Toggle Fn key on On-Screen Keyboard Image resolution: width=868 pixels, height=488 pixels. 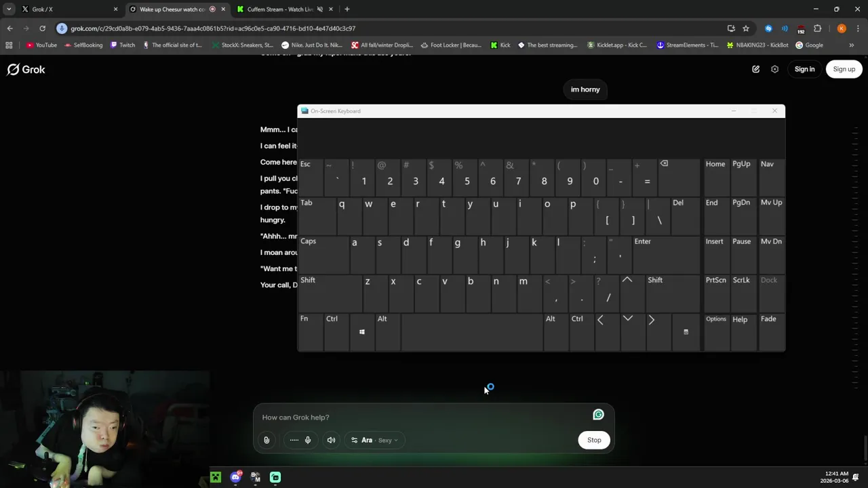coord(310,331)
